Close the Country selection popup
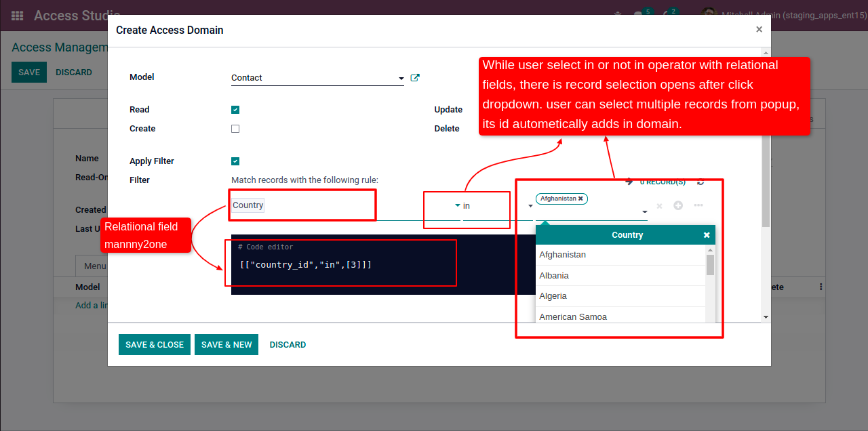Screen dimensions: 868x431 [707, 235]
